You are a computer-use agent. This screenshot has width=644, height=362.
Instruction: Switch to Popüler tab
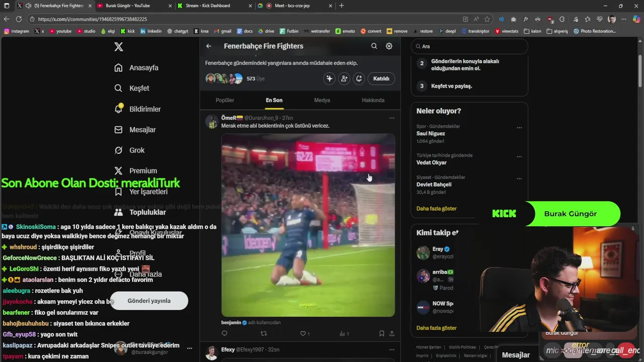click(225, 100)
